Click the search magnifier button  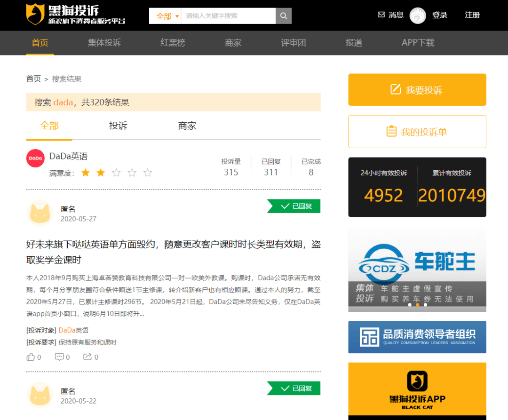(284, 16)
